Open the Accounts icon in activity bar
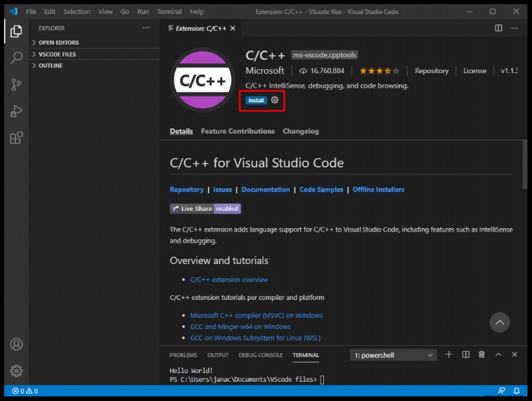Screen dimensions: 532x401 point(16,344)
